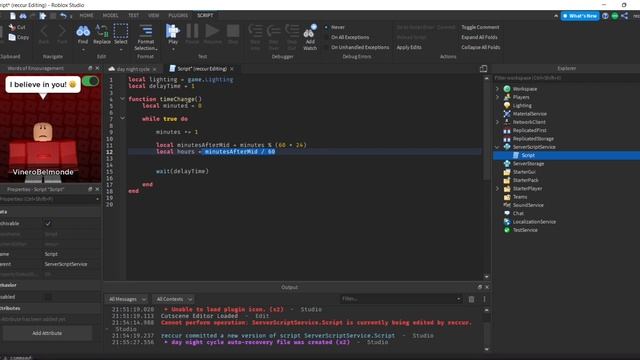Select StarterGui in Explorer

tap(524, 172)
